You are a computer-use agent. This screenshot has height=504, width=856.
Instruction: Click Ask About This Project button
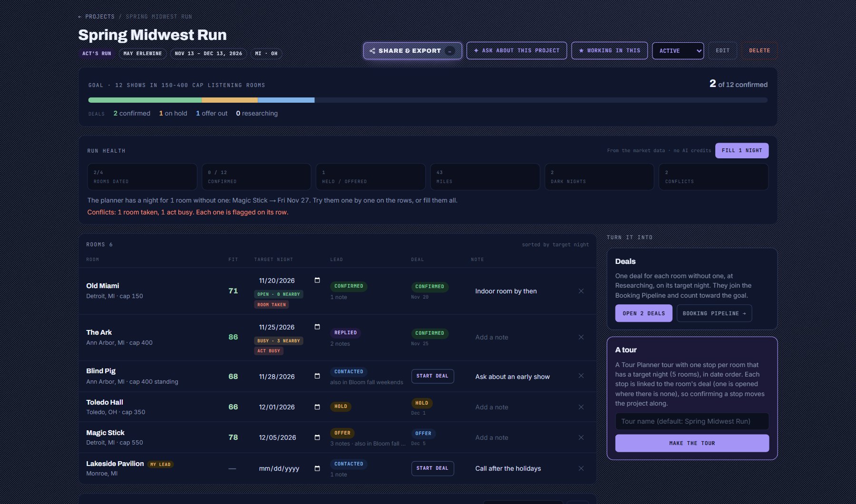click(516, 50)
